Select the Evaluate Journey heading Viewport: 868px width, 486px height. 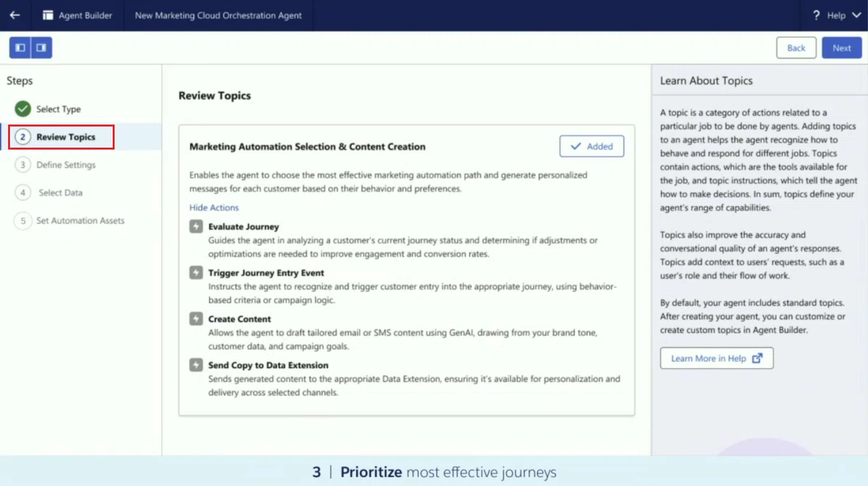click(244, 226)
